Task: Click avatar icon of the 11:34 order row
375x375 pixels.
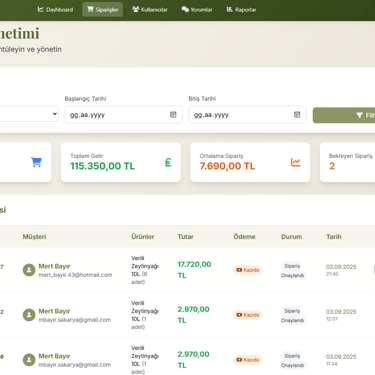Action: coord(29,360)
